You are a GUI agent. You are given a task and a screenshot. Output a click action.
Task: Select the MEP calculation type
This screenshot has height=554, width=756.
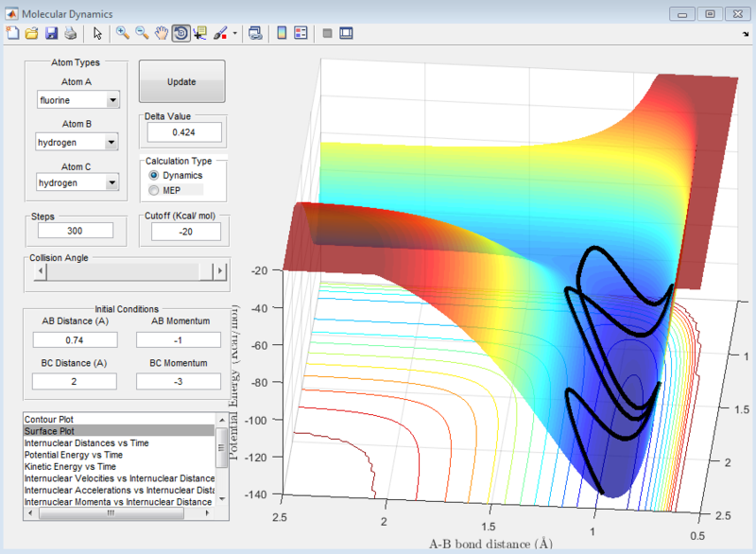point(155,190)
